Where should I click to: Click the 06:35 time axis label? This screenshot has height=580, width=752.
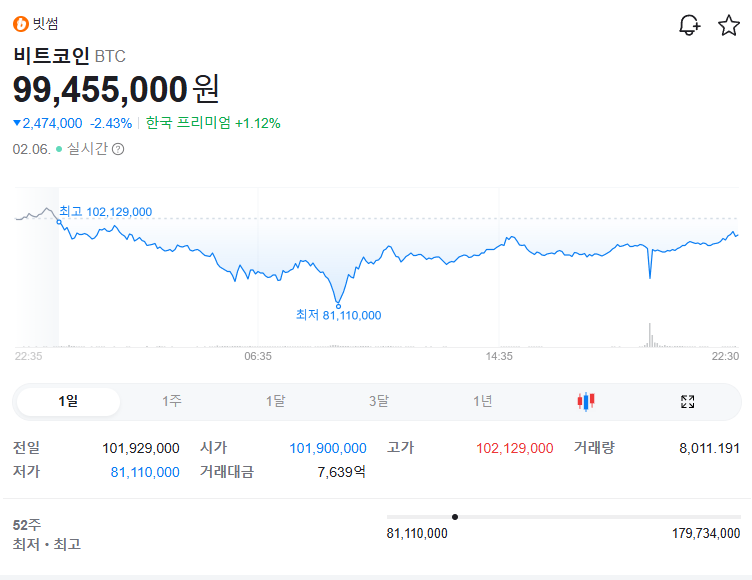[x=258, y=356]
